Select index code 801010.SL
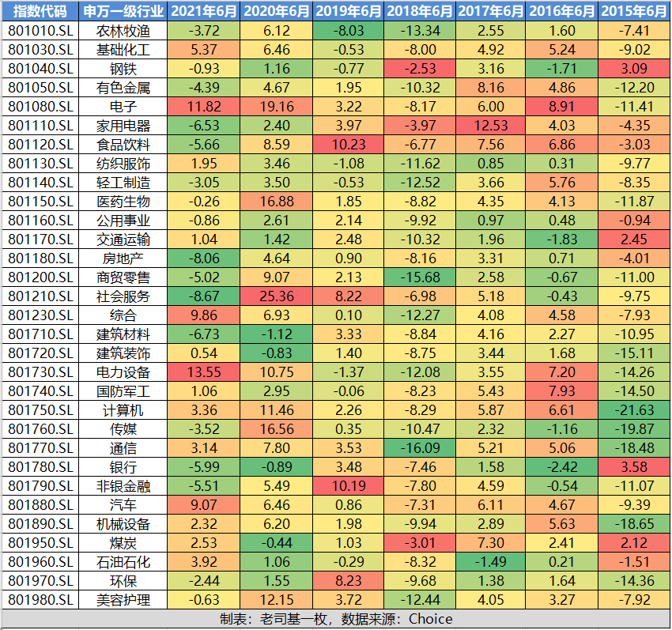672x630 pixels. coord(40,31)
